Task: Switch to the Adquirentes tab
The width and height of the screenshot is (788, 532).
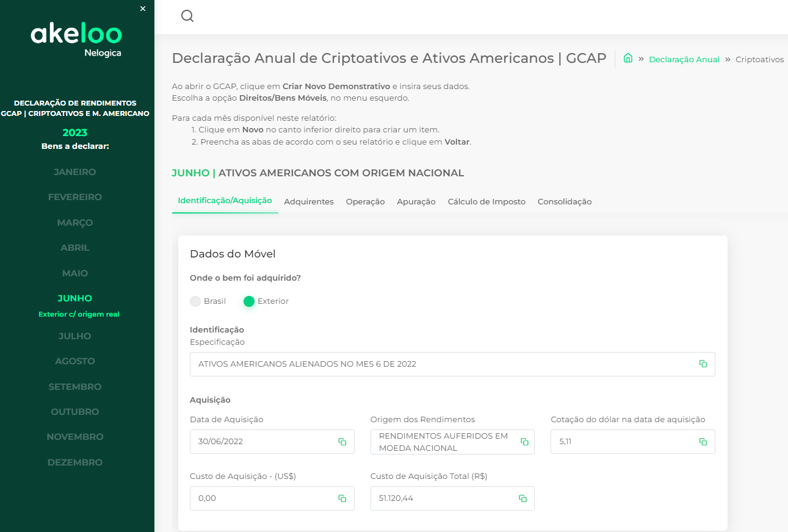Action: (309, 202)
